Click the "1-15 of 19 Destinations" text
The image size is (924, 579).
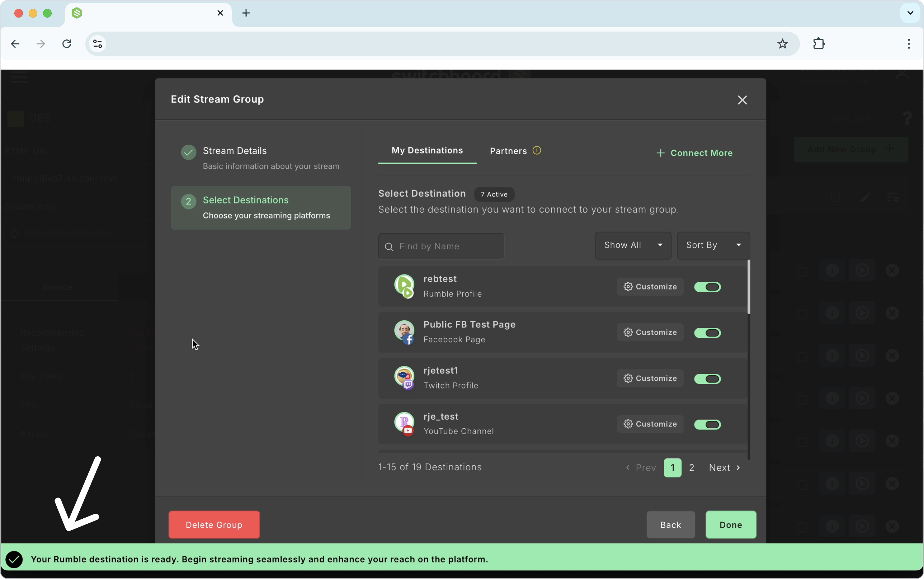[x=430, y=467]
